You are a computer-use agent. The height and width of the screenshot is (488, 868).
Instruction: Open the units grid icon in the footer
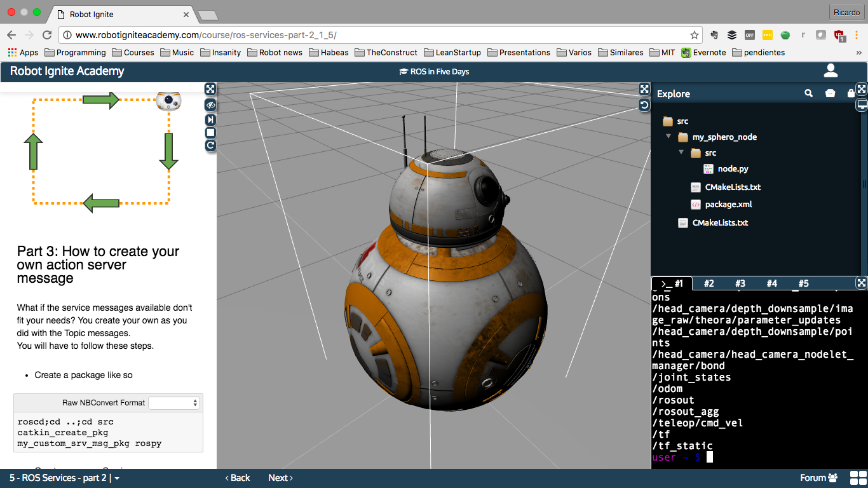[x=858, y=478]
